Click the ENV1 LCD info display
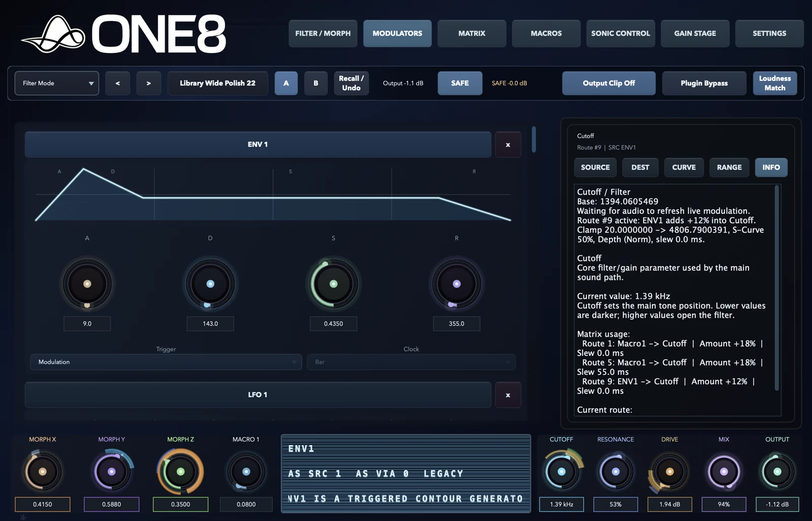 point(406,474)
